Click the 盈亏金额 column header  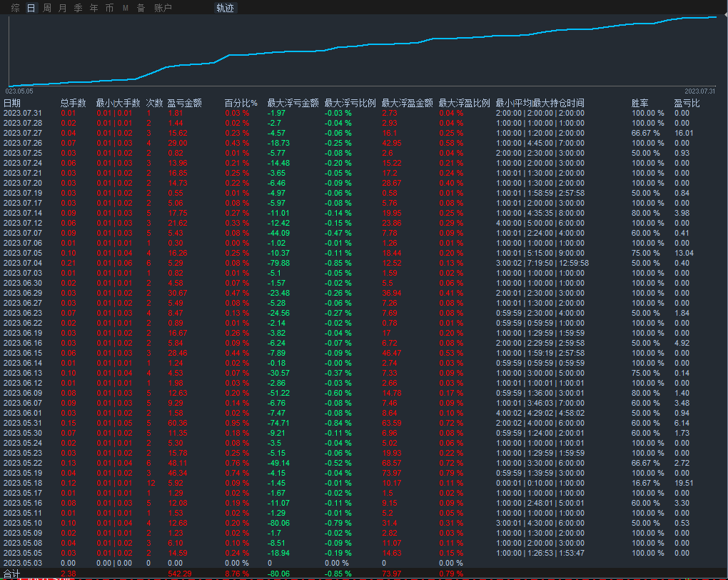click(x=184, y=103)
